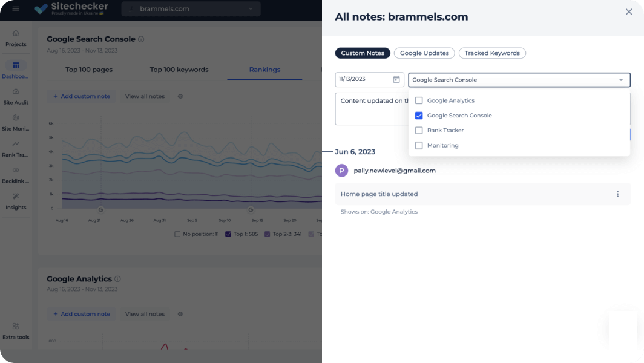Click paliy.newlevel@gmail.com author text
The height and width of the screenshot is (363, 644).
click(394, 171)
